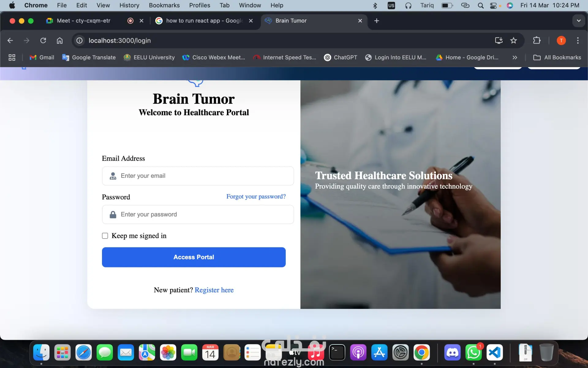
Task: Open Visual Studio Code from the Dock
Action: coord(495,352)
